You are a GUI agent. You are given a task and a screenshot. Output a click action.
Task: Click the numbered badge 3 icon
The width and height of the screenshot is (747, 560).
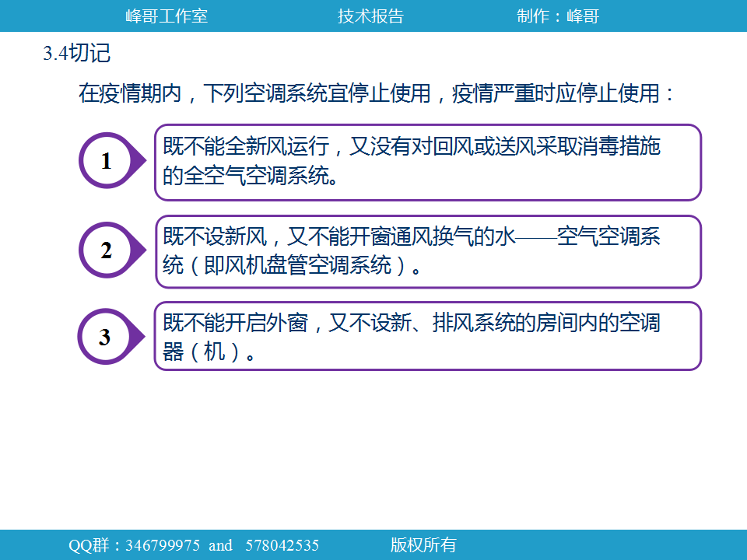[x=111, y=337]
